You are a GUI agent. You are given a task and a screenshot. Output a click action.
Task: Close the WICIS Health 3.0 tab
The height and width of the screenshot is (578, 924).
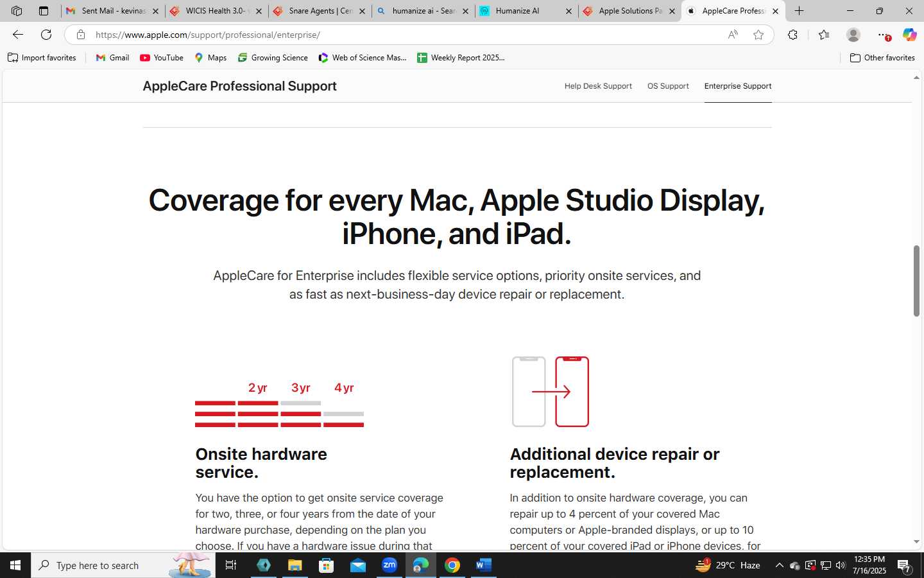click(x=259, y=11)
